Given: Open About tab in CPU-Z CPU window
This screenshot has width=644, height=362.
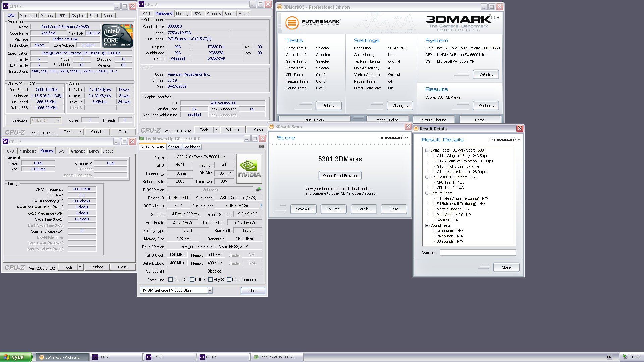Looking at the screenshot, I should click(108, 16).
